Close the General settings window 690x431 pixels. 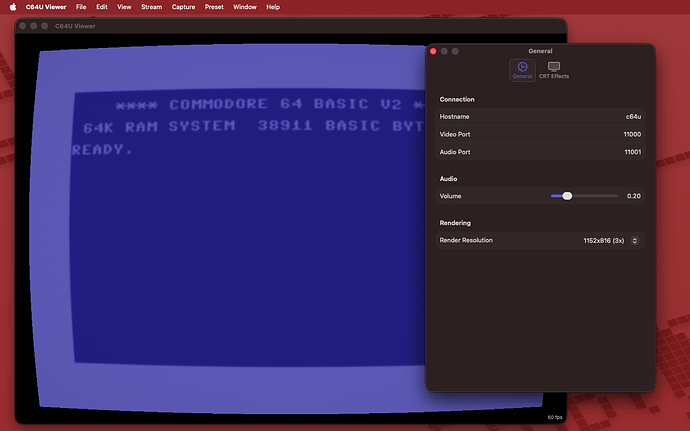coord(433,52)
